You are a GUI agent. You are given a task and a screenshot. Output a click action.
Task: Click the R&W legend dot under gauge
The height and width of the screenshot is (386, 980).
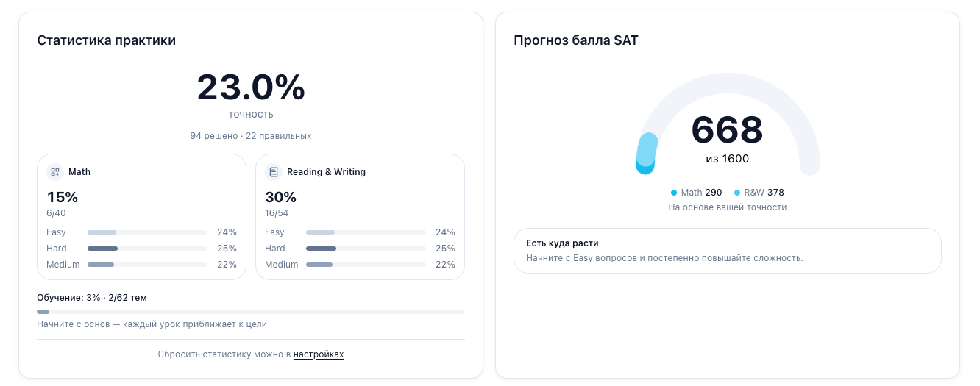click(737, 193)
